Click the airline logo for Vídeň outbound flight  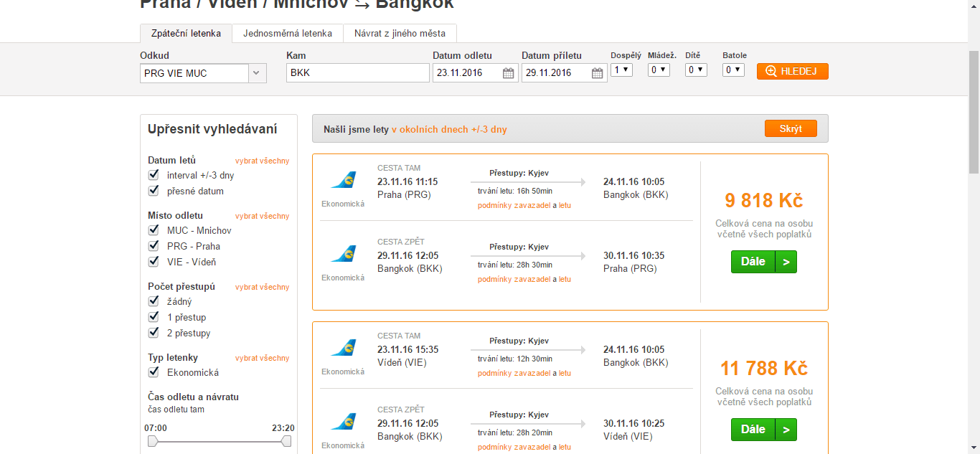click(x=343, y=349)
